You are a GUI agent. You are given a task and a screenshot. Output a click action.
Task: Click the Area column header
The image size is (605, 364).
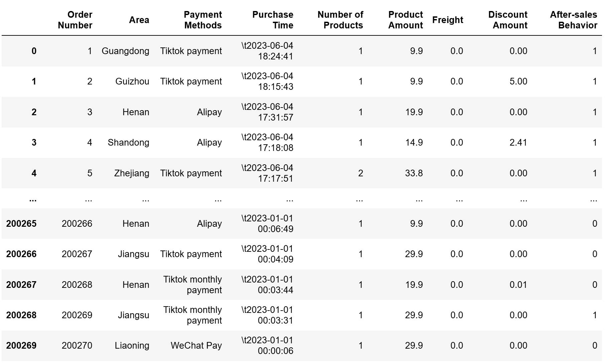(139, 20)
